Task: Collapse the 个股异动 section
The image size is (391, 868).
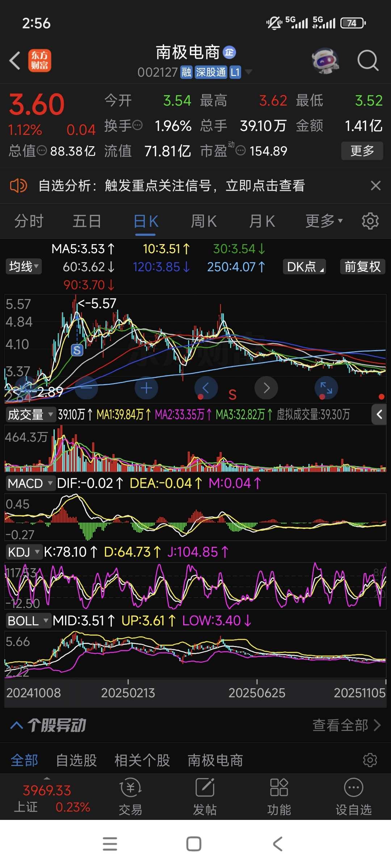Action: pos(17,725)
